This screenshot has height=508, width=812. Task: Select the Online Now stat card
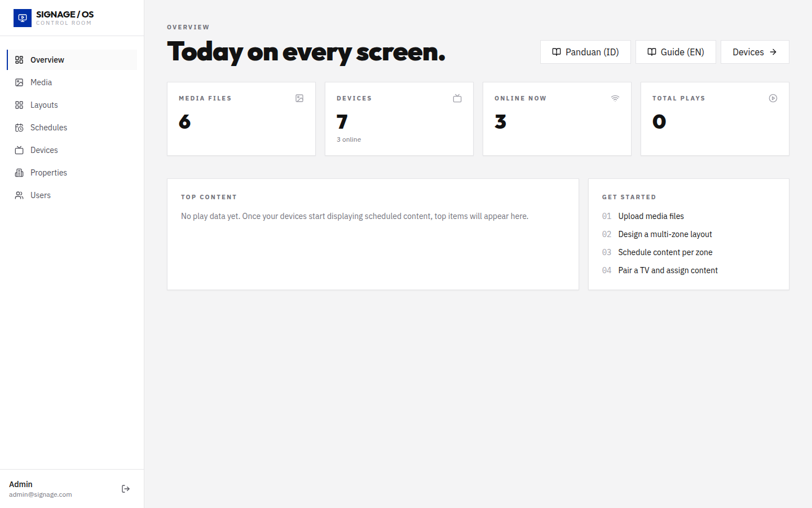pyautogui.click(x=557, y=119)
